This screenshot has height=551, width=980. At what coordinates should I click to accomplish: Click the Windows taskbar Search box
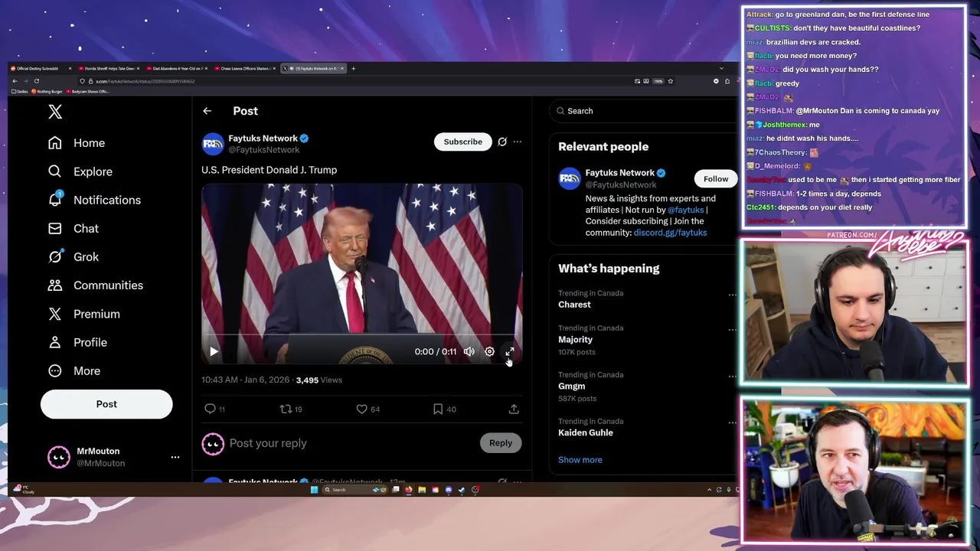[354, 490]
